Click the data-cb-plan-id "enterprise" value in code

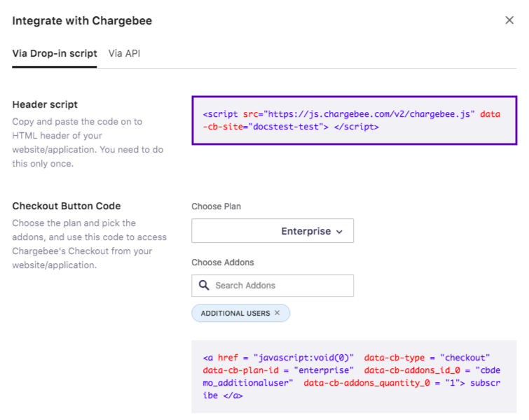click(x=324, y=370)
